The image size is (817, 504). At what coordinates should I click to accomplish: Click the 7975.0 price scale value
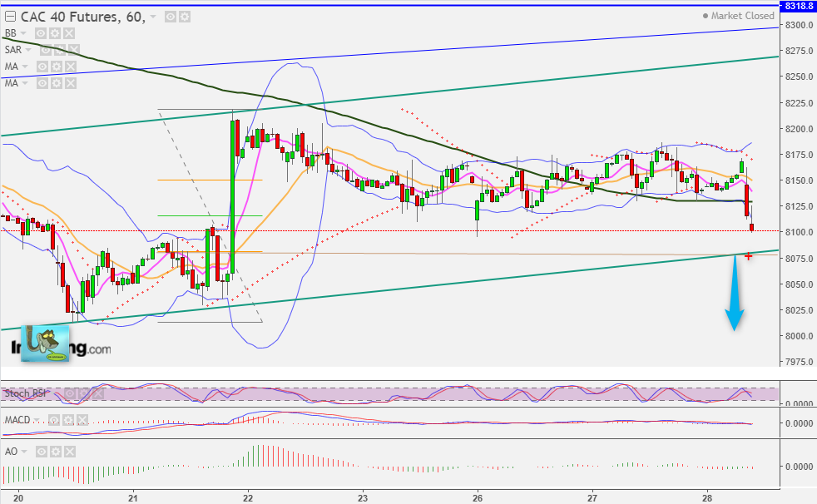click(800, 361)
